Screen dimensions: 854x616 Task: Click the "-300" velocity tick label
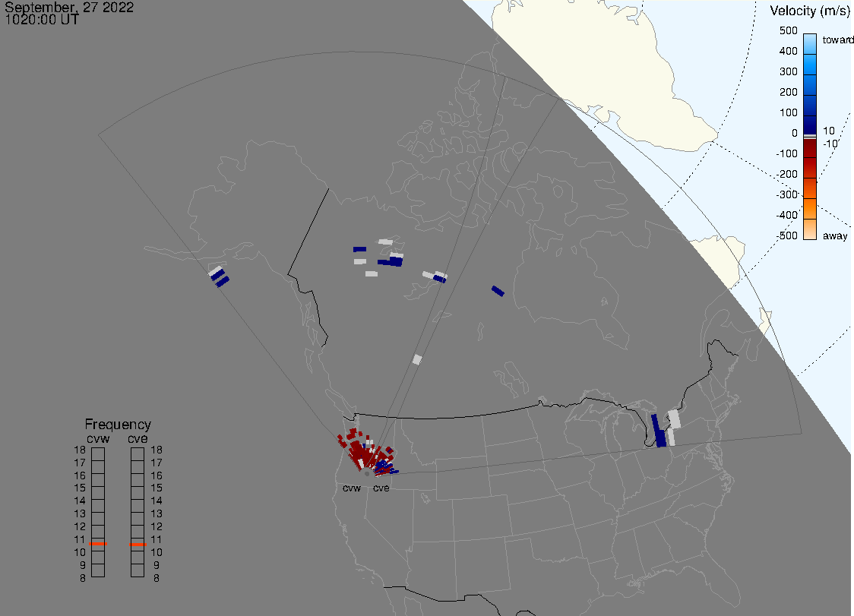[786, 195]
